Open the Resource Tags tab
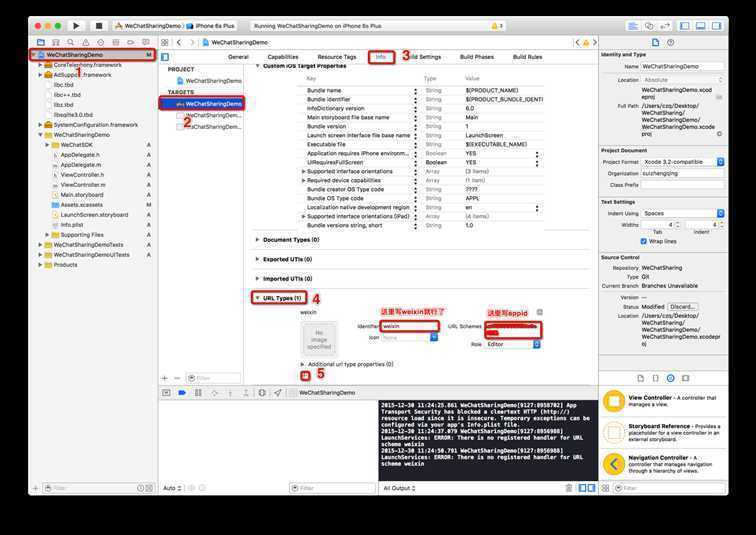The width and height of the screenshot is (756, 535). 337,57
